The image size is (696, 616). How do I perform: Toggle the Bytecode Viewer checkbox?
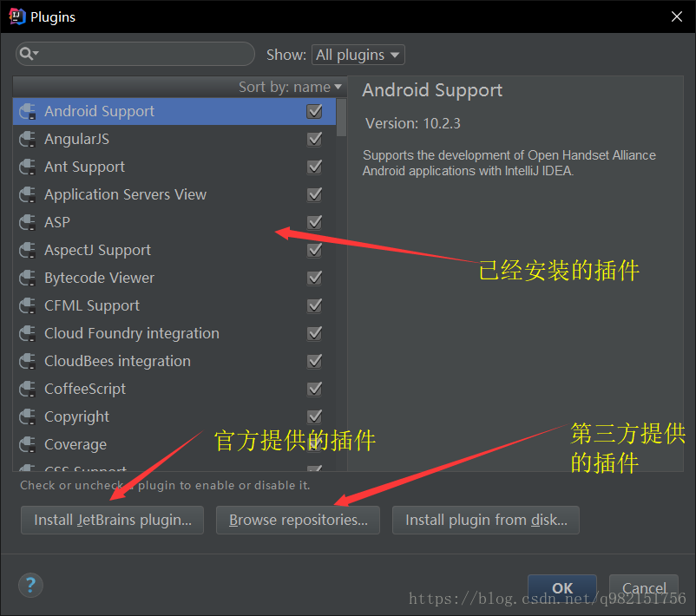[x=314, y=278]
